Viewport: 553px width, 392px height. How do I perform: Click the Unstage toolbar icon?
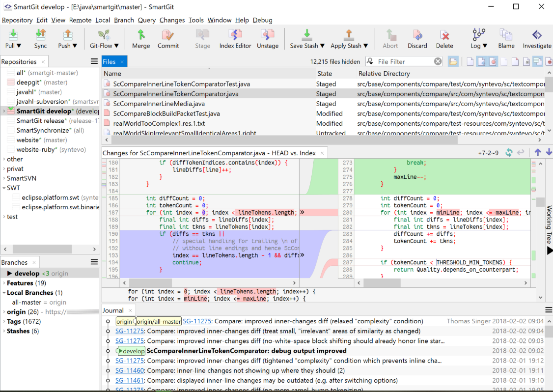267,34
